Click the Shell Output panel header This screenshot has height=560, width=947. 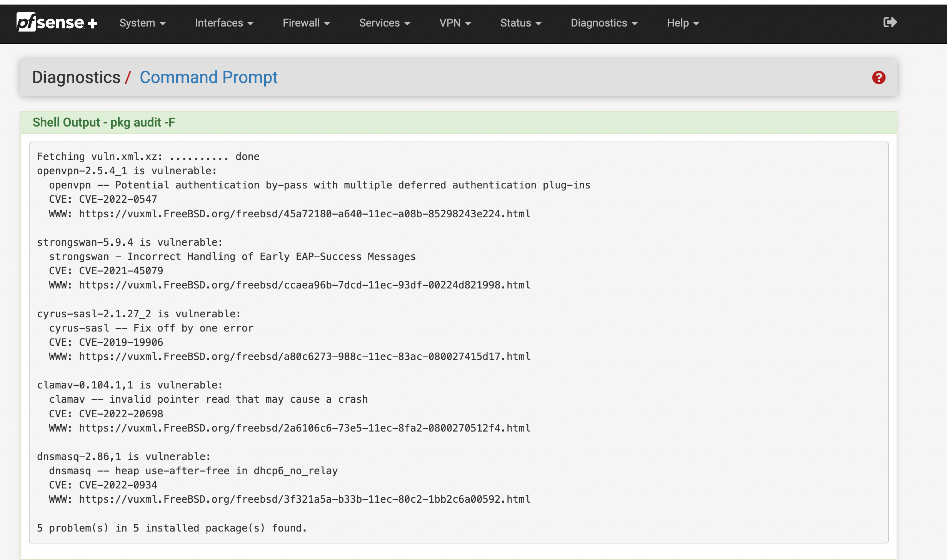[x=104, y=122]
